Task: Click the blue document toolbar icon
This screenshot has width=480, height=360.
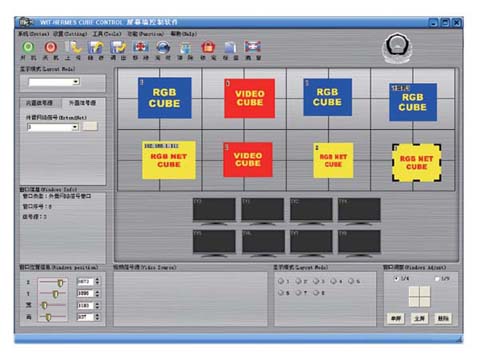Action: click(x=230, y=47)
